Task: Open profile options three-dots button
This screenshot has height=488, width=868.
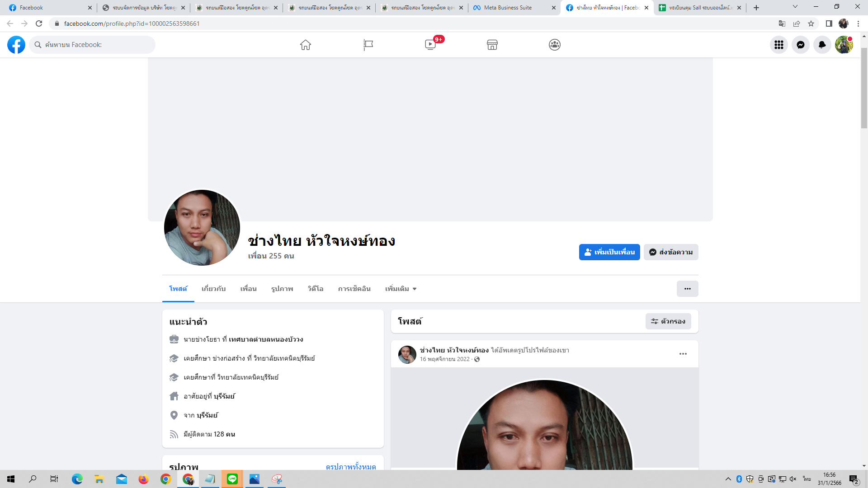Action: click(687, 289)
